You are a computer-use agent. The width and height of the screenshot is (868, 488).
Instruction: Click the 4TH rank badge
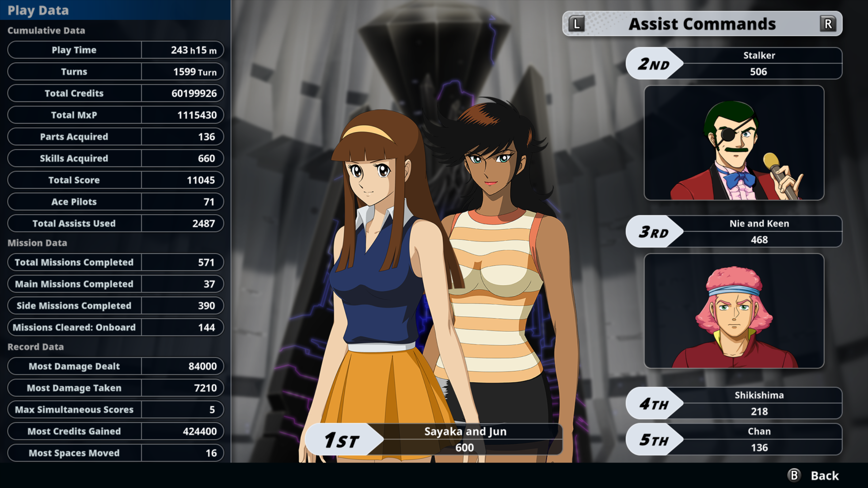tap(653, 404)
